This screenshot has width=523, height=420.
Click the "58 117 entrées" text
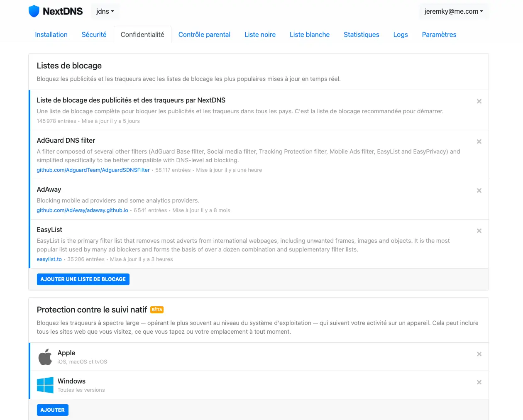point(173,170)
